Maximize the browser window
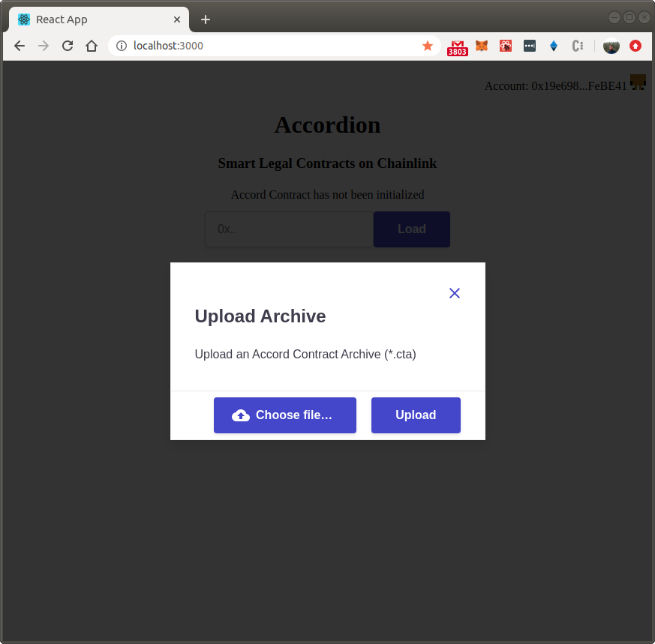The height and width of the screenshot is (644, 655). point(629,17)
